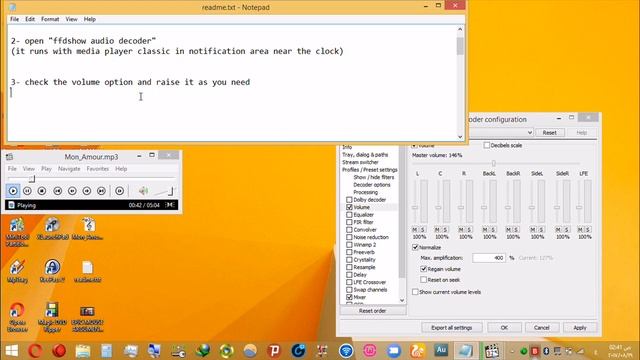
Task: Click Notepad's vertical scrollbar up arrow
Action: [x=460, y=29]
